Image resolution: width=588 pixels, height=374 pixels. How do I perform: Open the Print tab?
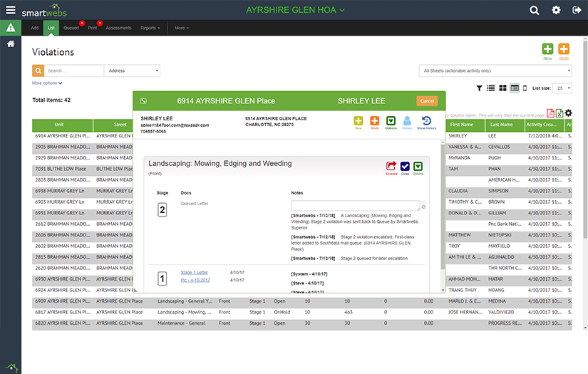pyautogui.click(x=92, y=28)
